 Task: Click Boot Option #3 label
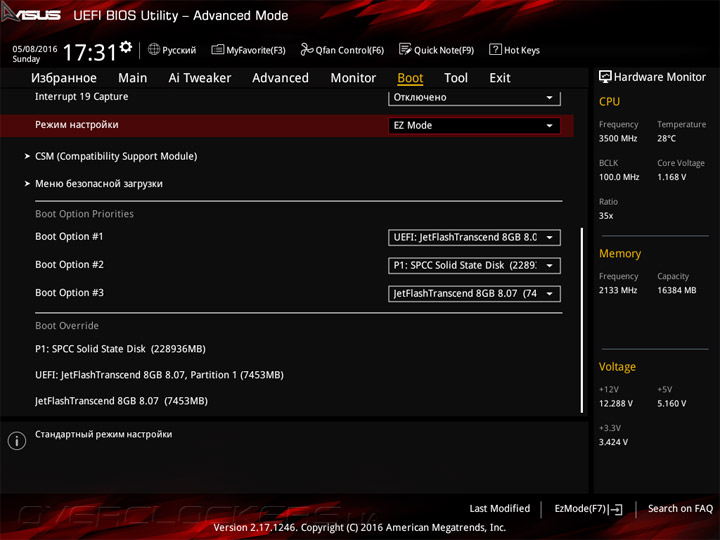(69, 292)
